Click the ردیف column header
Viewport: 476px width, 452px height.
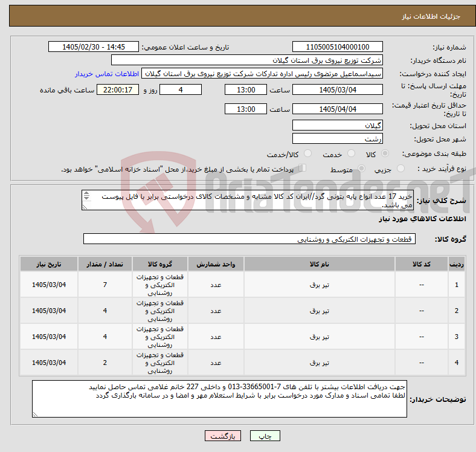click(456, 264)
